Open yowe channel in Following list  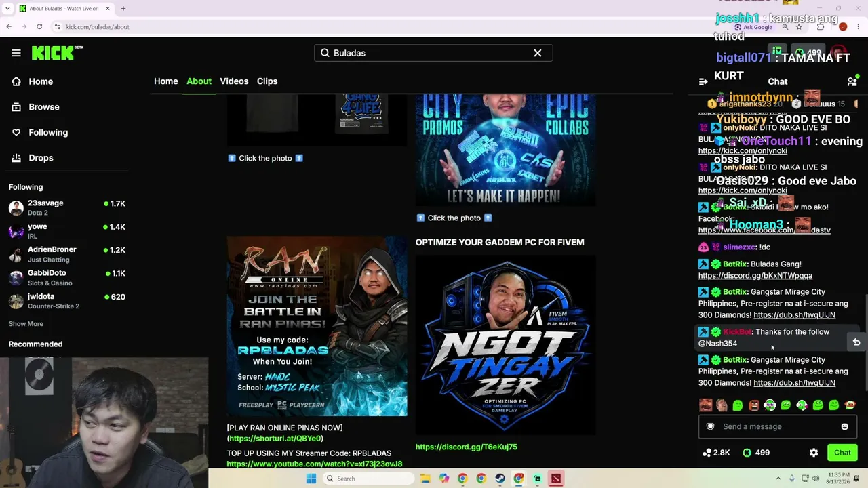66,231
